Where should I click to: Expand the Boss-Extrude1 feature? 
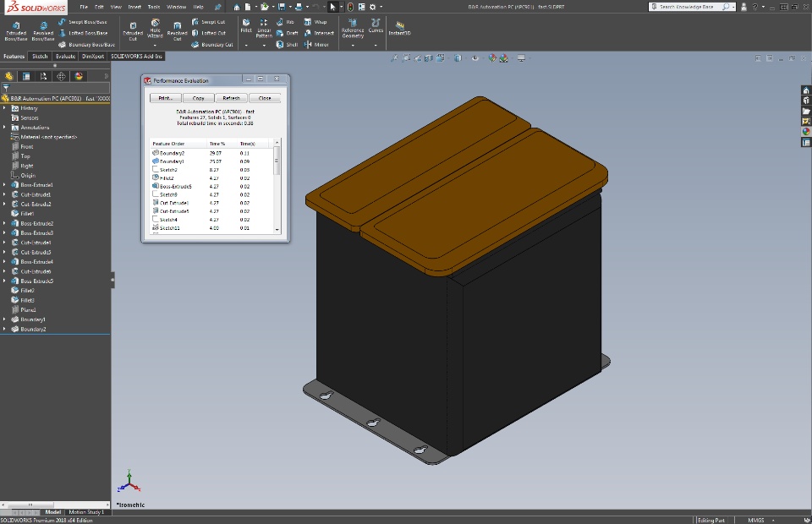4,184
